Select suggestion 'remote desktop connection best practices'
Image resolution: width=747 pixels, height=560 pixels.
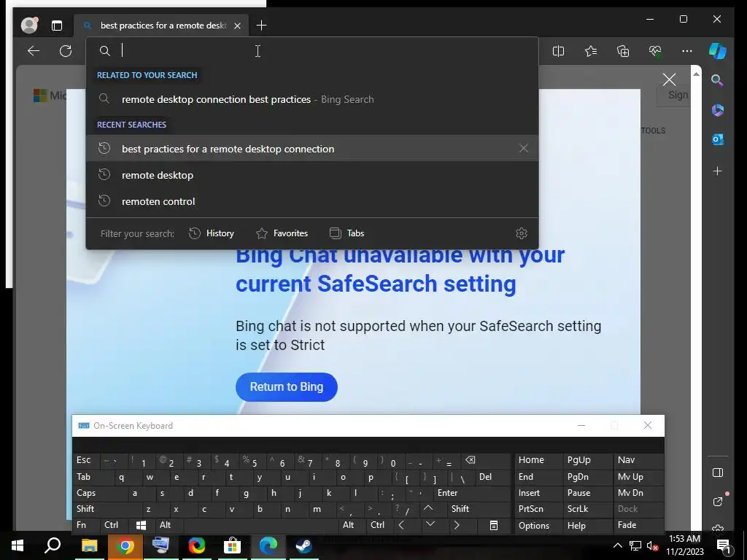[312, 99]
